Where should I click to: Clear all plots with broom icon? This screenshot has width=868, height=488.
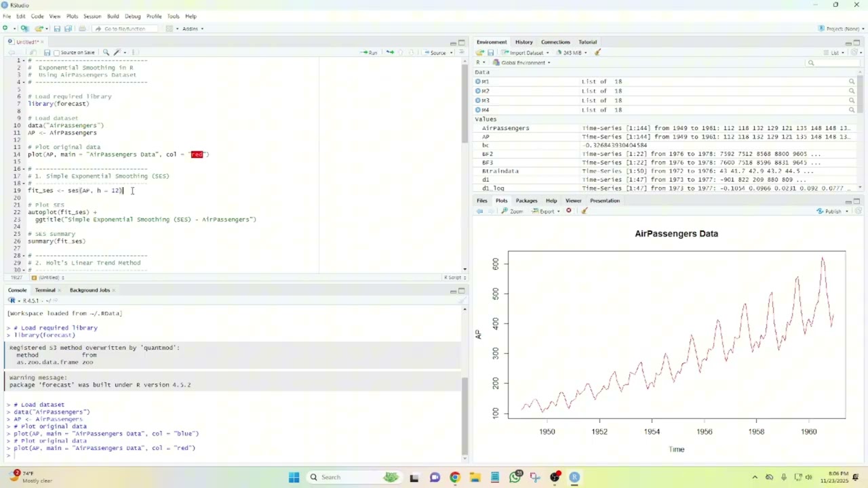584,211
